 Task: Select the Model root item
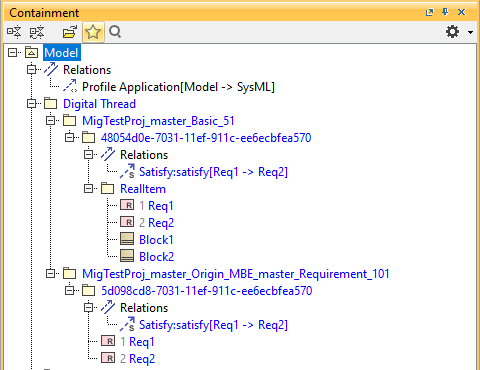(61, 53)
